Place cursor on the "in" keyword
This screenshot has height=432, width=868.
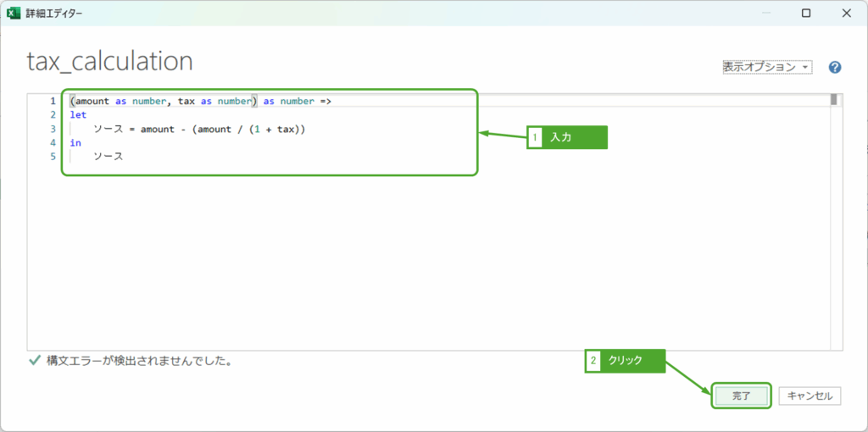(75, 143)
